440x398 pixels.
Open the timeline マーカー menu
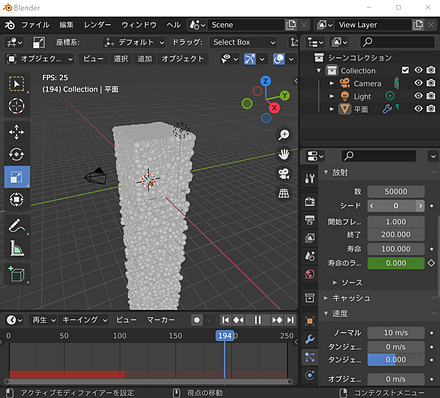[161, 320]
